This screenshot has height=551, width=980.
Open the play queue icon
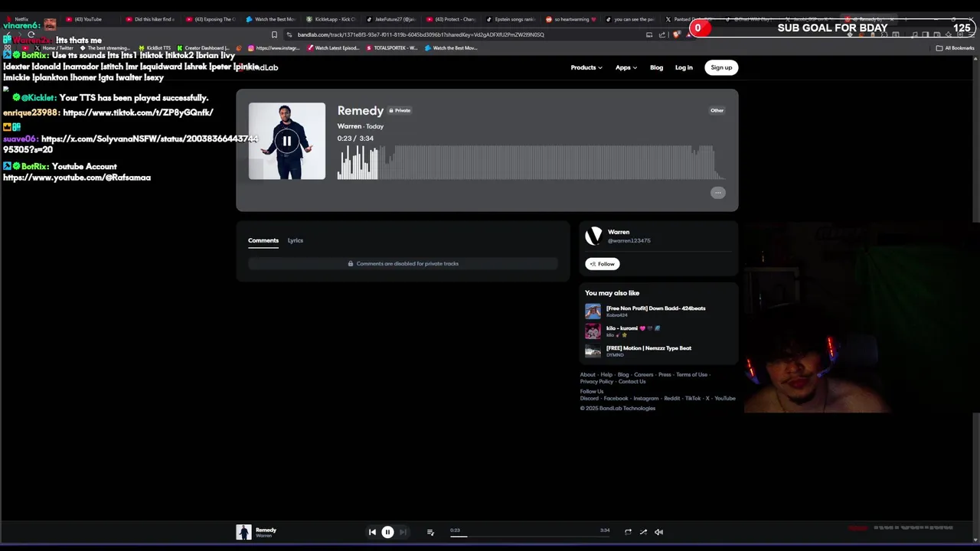click(x=430, y=532)
